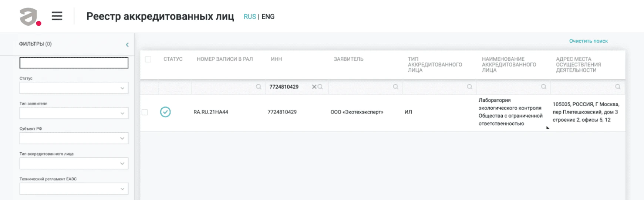Check the row checkbox for RA.RU.21НА44

coord(145,112)
